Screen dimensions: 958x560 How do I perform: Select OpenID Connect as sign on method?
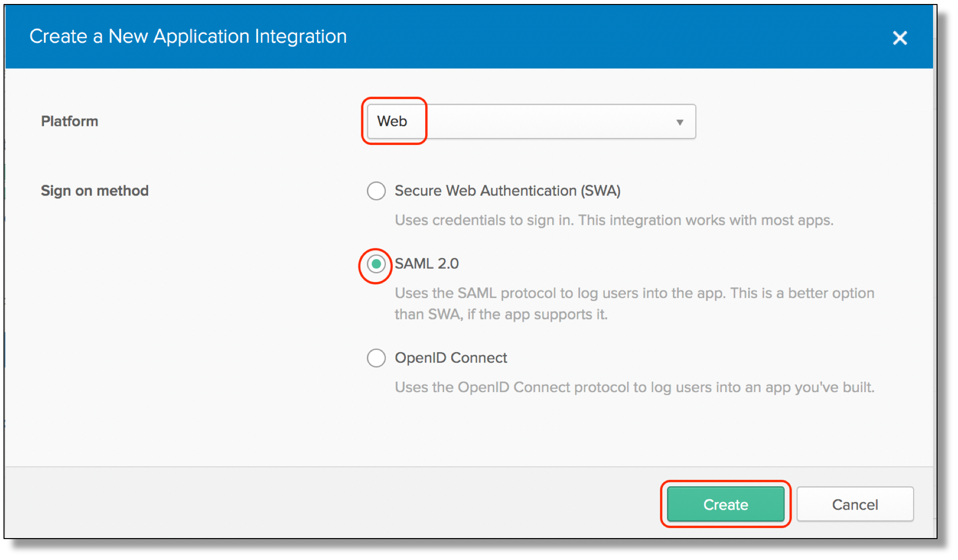(376, 358)
